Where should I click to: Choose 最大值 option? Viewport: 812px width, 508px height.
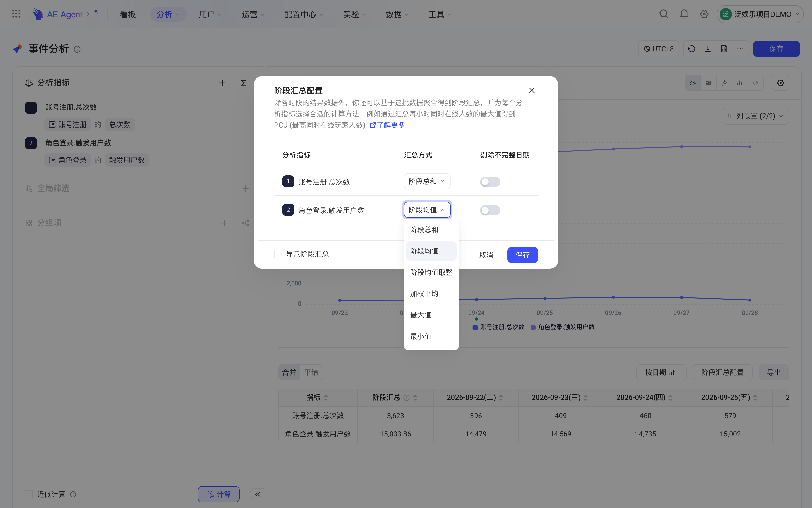tap(431, 315)
